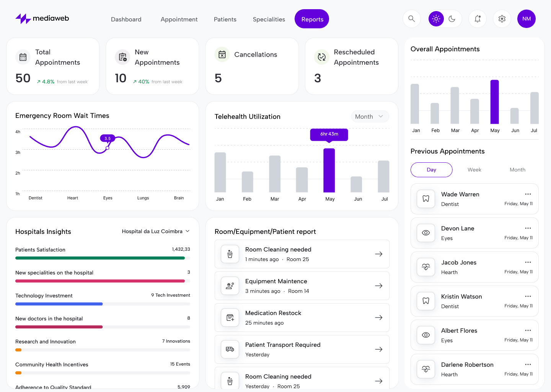Switch to dark mode moon toggle
The width and height of the screenshot is (551, 392).
(452, 19)
